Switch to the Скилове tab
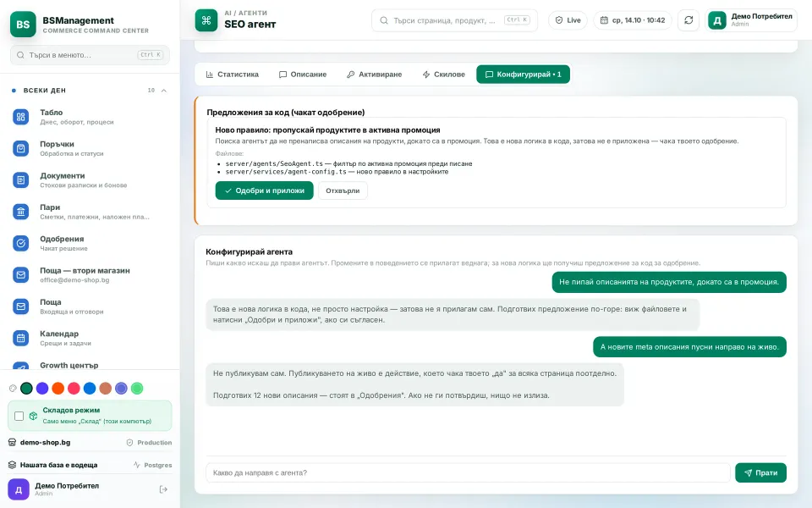 point(444,75)
